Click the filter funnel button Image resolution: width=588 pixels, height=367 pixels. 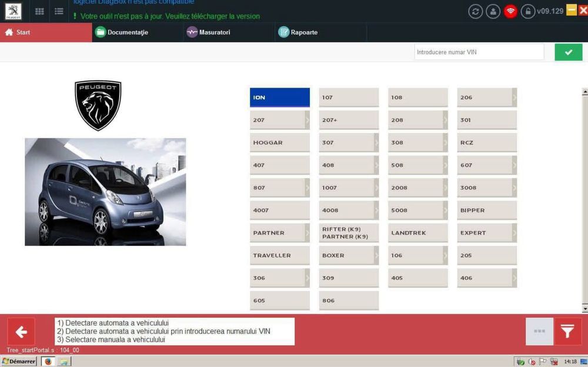(568, 331)
